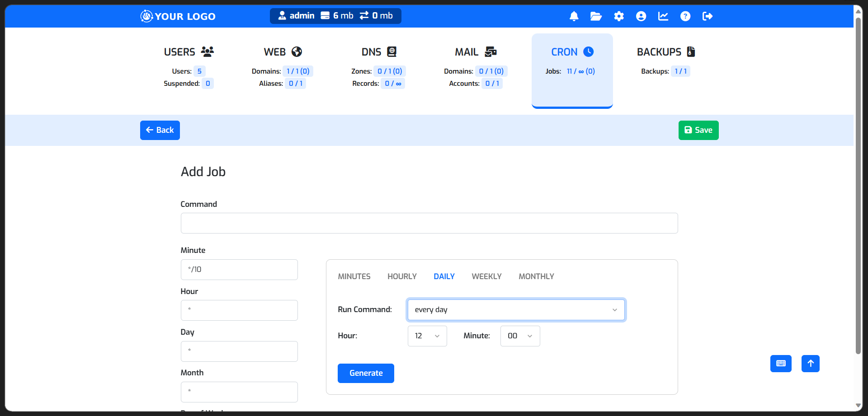Select the HOURLY tab
The height and width of the screenshot is (416, 868).
(x=402, y=276)
